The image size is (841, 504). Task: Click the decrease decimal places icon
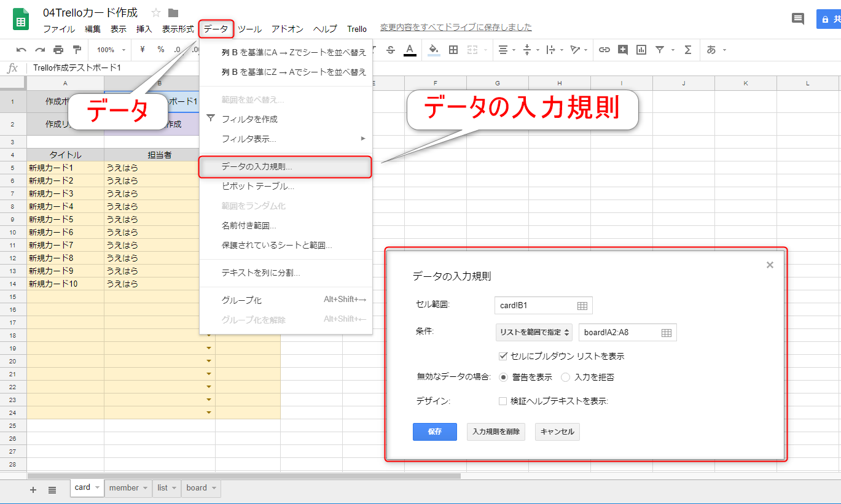tap(177, 50)
